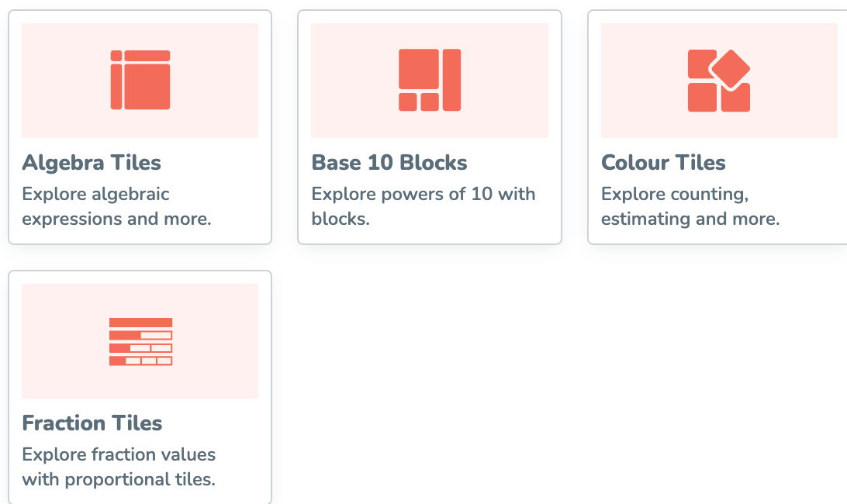
Task: Click the top whole bar in Fraction Tiles icon
Action: 140,323
